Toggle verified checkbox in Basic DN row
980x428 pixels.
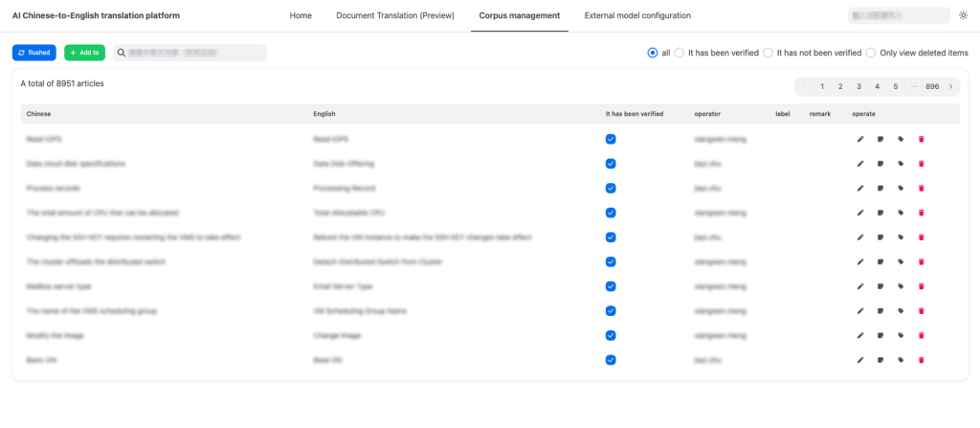[x=611, y=360]
